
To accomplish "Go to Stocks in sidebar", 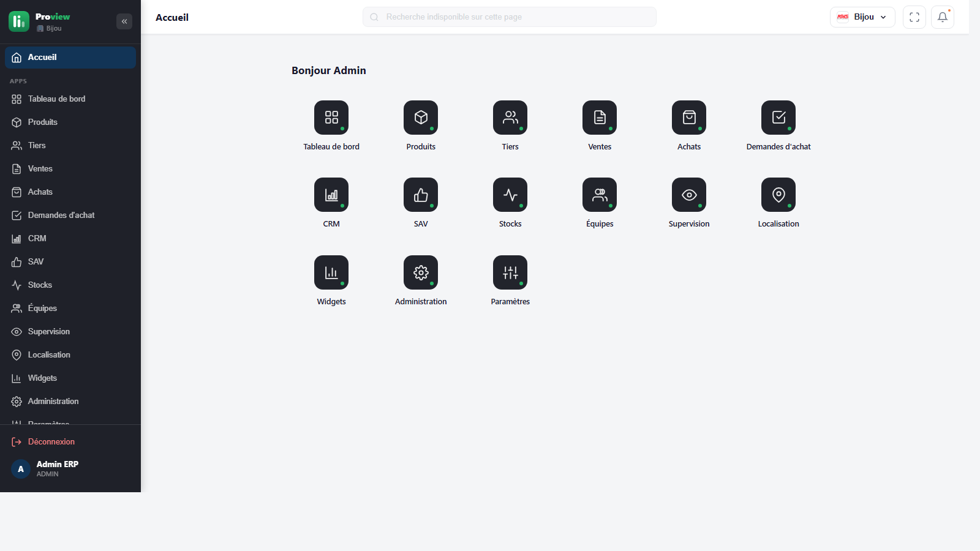I will pos(70,285).
